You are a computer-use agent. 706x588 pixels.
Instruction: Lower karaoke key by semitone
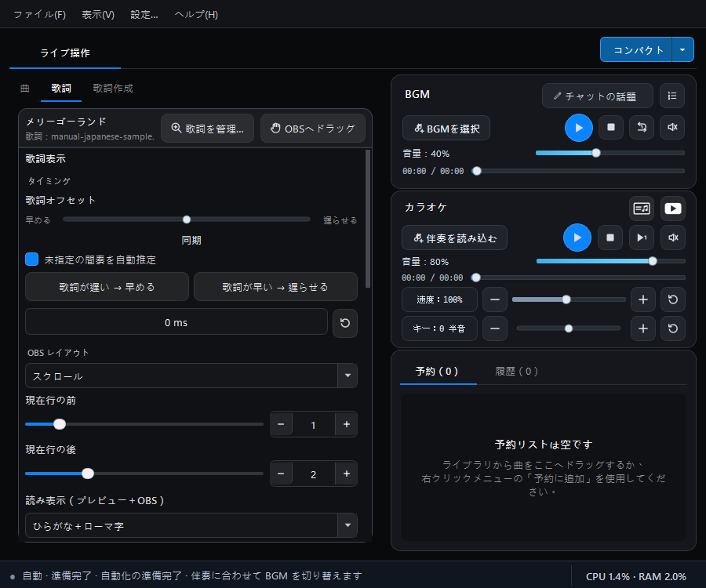(495, 328)
